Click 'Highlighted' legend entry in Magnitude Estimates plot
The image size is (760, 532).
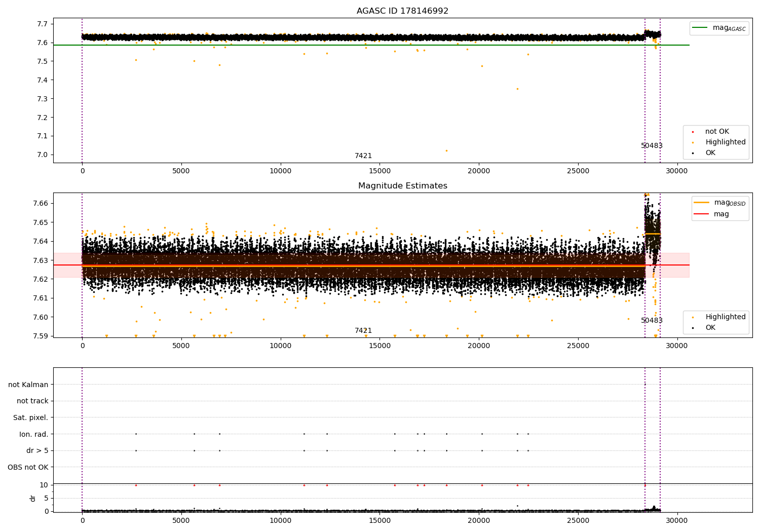[x=726, y=317]
